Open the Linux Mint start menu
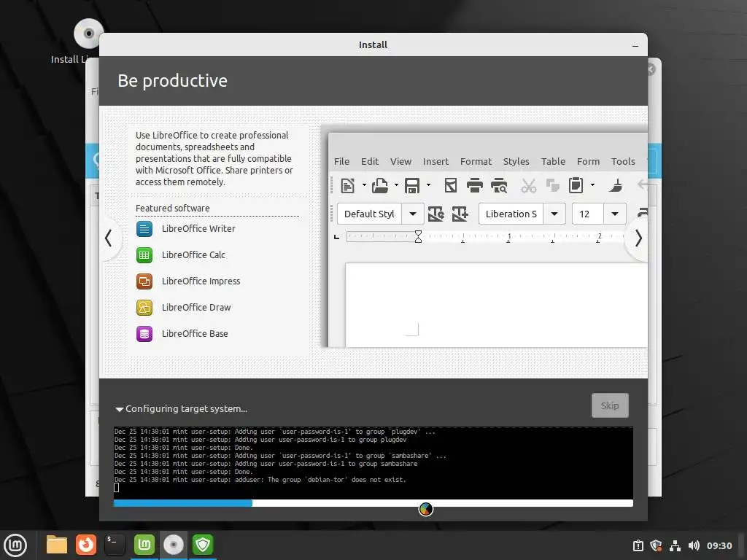 point(16,545)
